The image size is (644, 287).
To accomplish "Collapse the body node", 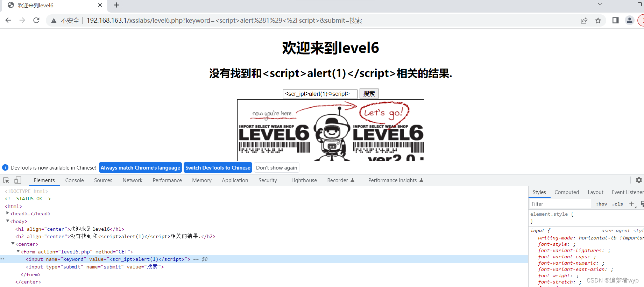I will click(7, 221).
